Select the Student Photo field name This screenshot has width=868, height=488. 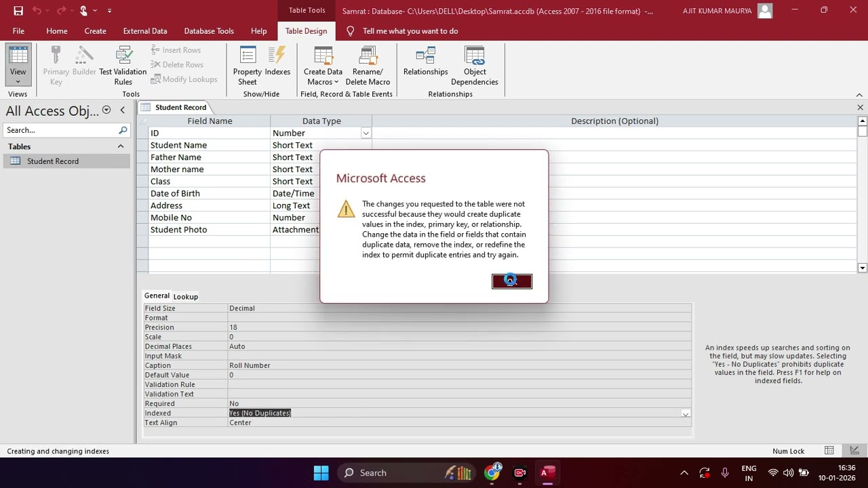coord(210,230)
